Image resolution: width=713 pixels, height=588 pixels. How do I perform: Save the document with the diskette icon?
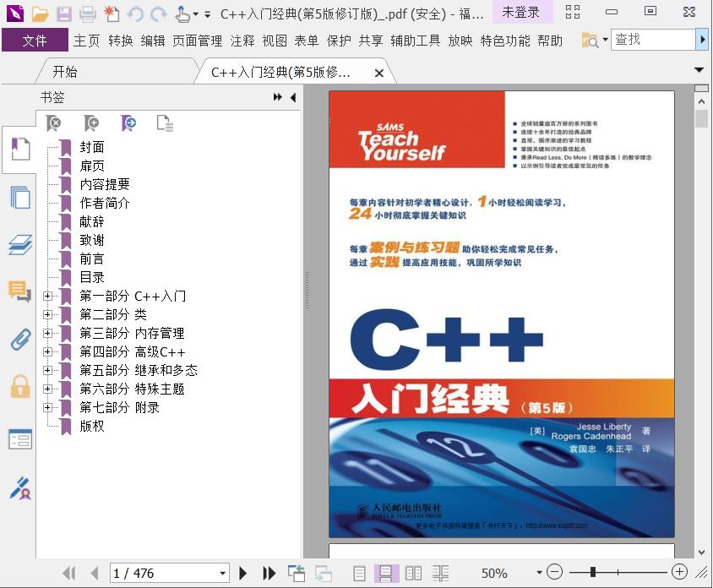(63, 14)
